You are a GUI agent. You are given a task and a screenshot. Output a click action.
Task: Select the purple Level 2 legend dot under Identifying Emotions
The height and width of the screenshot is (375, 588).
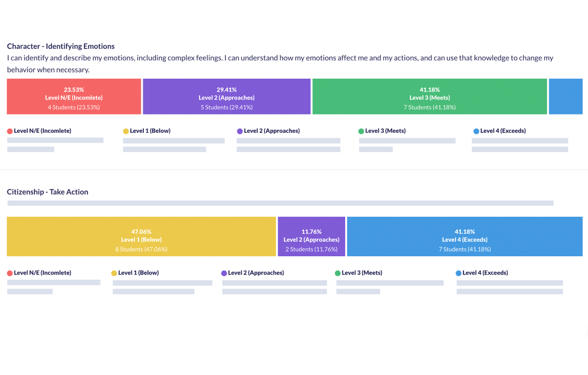[239, 131]
